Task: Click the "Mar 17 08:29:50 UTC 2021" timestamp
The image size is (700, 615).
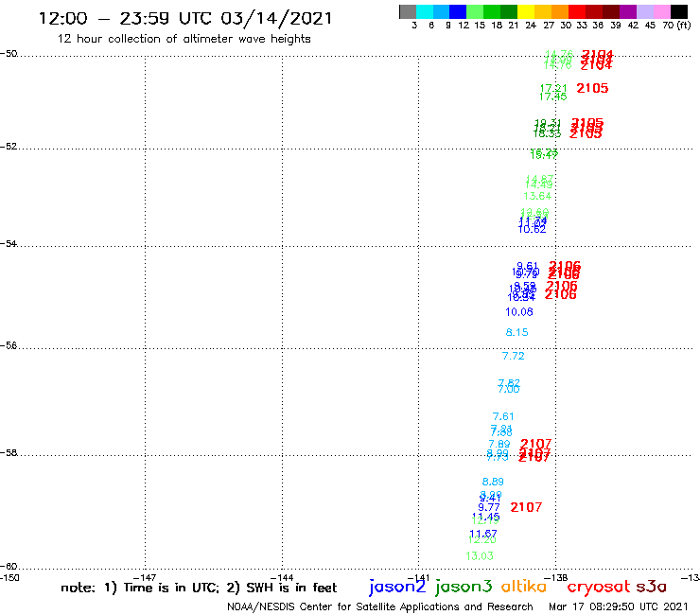Action: pos(619,606)
